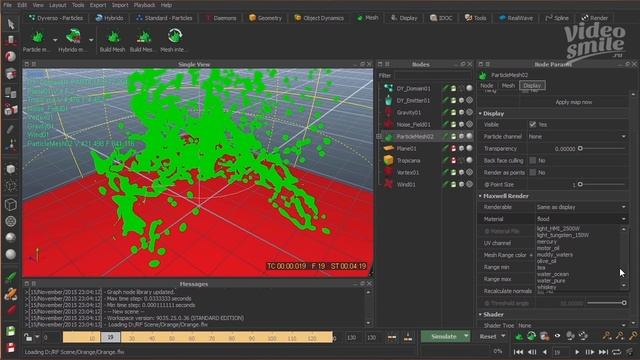Open the Simulate button dropdown arrow
Screen dimensions: 640x360
pyautogui.click(x=466, y=336)
